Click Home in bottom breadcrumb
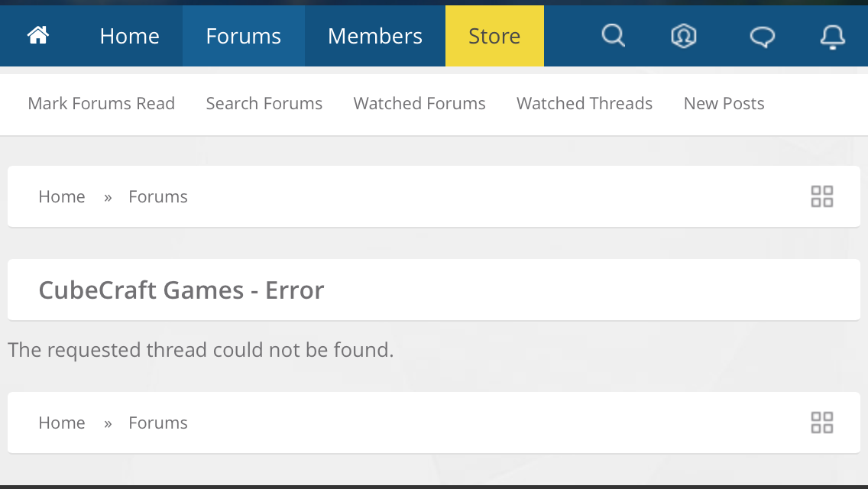The width and height of the screenshot is (868, 489). 62,423
